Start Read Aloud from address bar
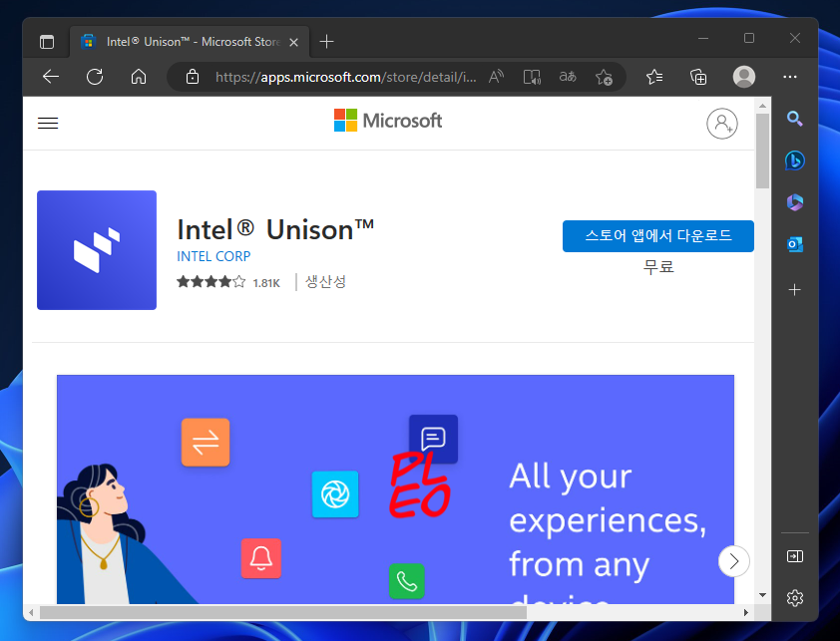The width and height of the screenshot is (840, 641). pyautogui.click(x=496, y=77)
